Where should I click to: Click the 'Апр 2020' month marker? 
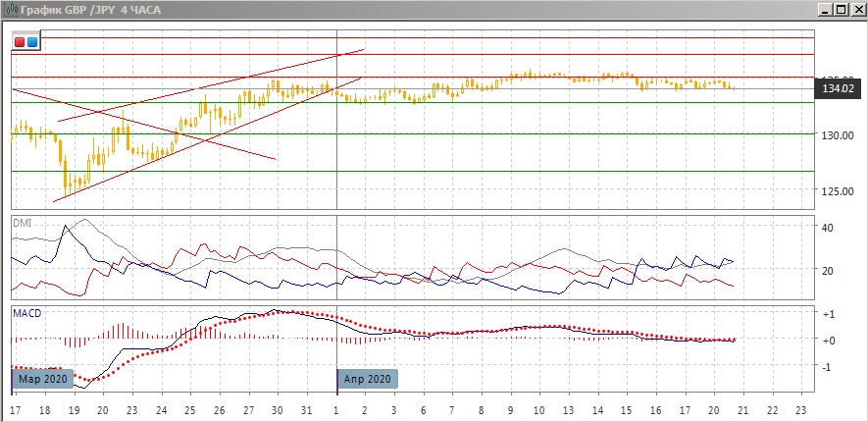point(368,378)
